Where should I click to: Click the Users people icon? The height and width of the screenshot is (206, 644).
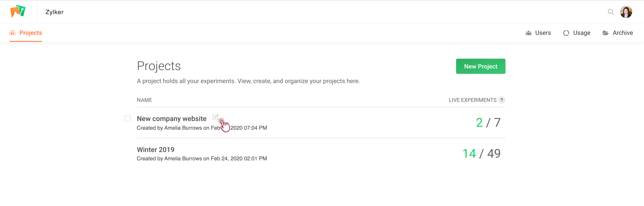point(528,33)
